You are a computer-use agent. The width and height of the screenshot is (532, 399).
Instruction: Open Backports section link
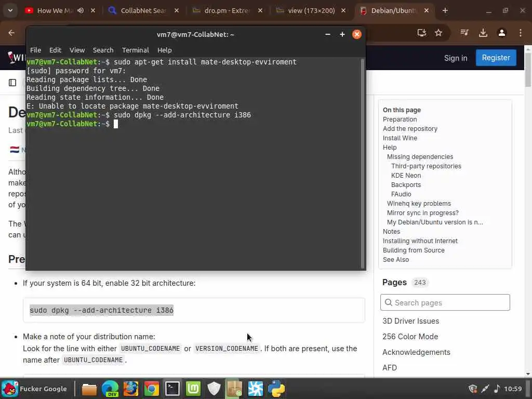[406, 184]
